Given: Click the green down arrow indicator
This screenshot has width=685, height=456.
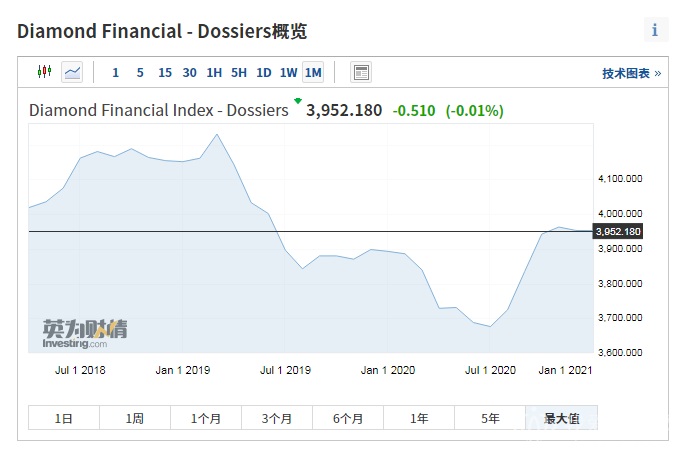Looking at the screenshot, I should click(297, 101).
